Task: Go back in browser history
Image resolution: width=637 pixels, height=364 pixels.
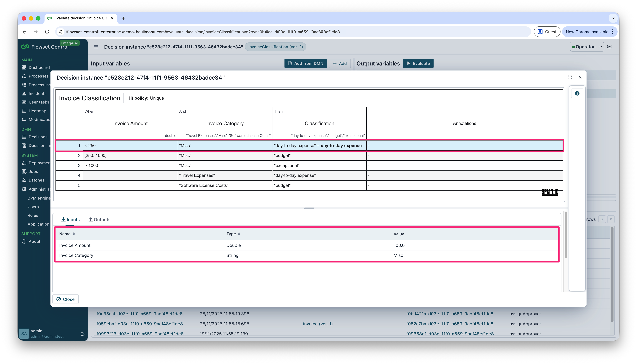Action: tap(24, 31)
